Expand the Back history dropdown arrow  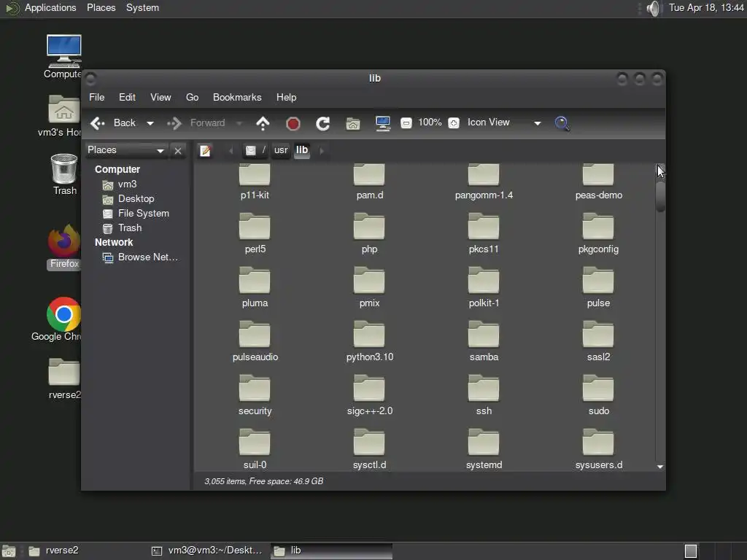150,123
